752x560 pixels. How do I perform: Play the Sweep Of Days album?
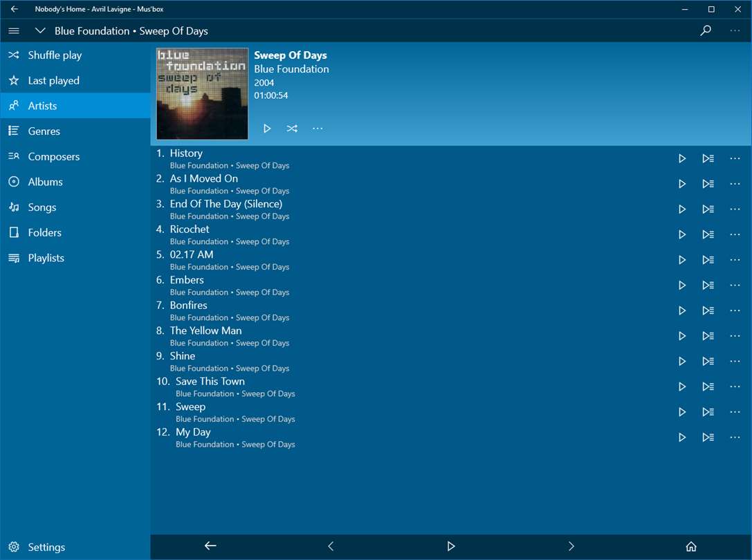(267, 129)
